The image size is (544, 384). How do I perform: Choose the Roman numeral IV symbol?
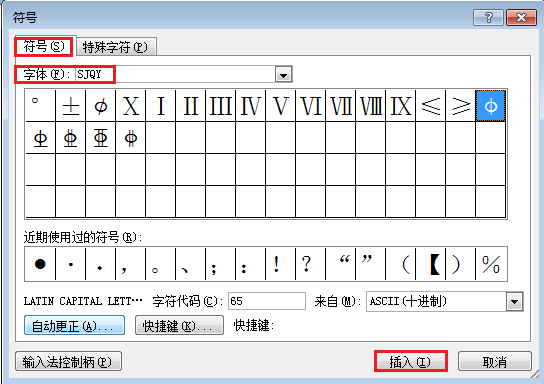[250, 105]
